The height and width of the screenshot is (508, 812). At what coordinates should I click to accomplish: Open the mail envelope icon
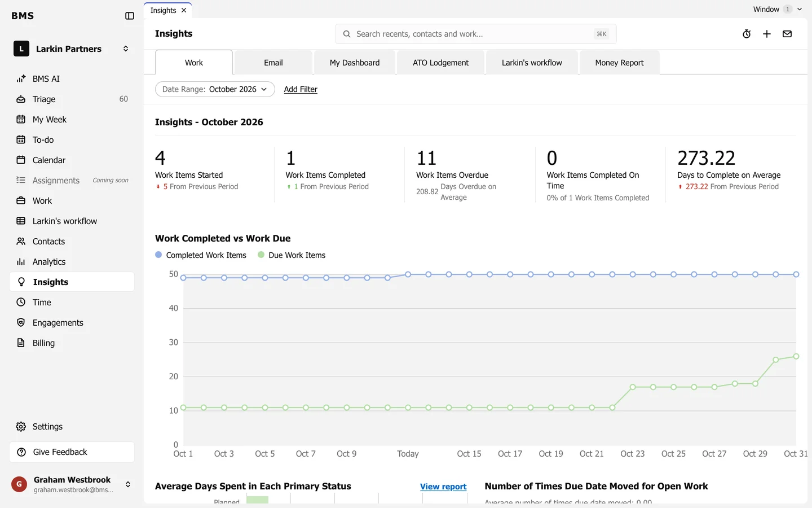click(x=787, y=34)
